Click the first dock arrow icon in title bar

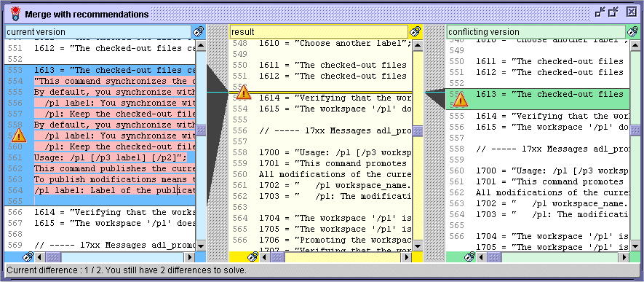(600, 12)
